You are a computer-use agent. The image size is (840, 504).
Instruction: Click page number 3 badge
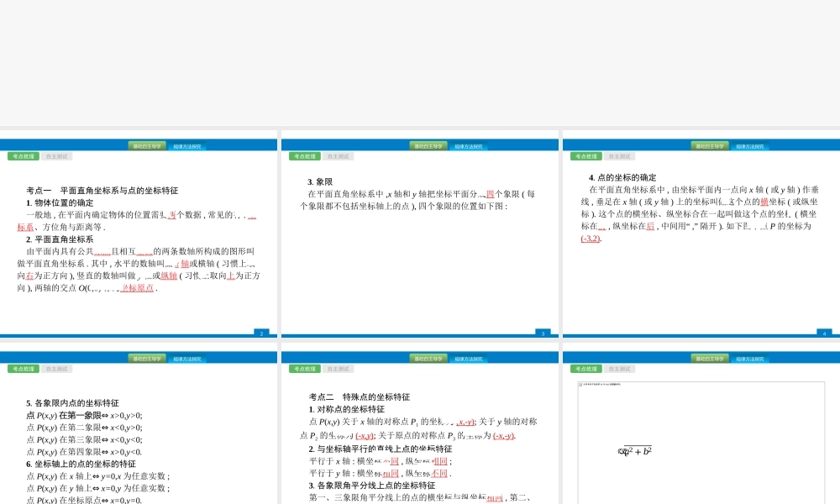click(x=543, y=333)
